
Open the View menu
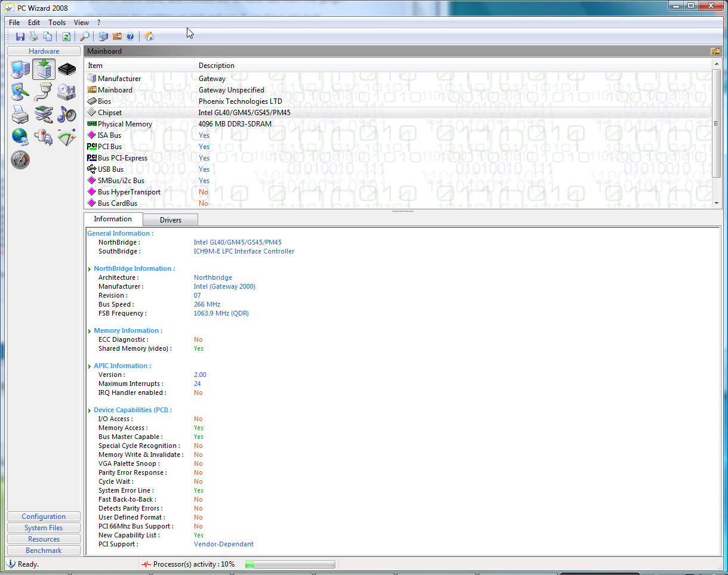(81, 23)
